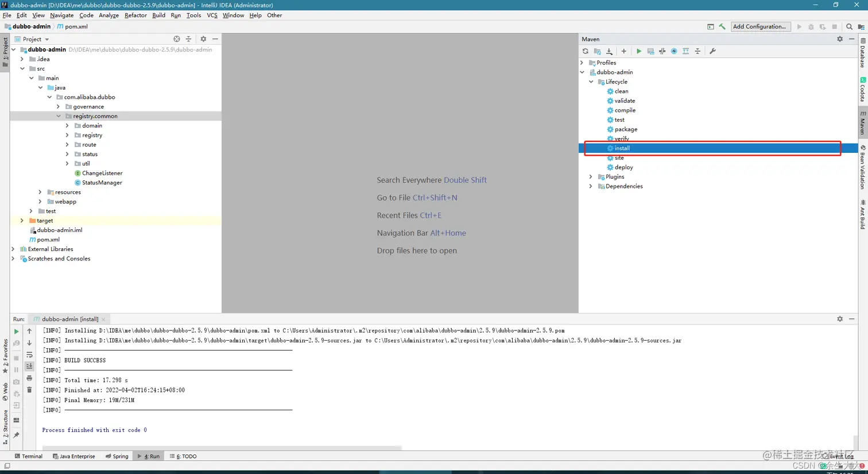Add a Maven project with plus icon

(x=624, y=51)
